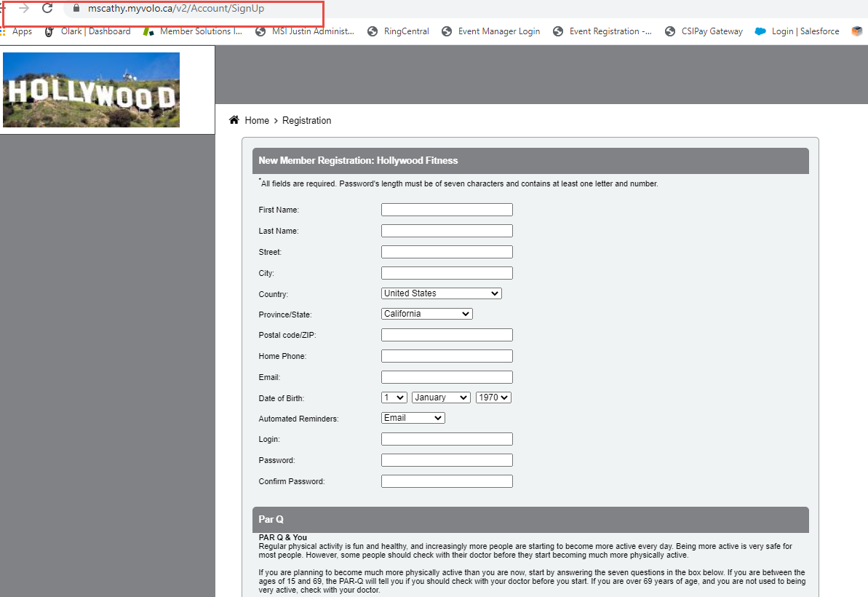Click the browser reload icon

[x=47, y=9]
